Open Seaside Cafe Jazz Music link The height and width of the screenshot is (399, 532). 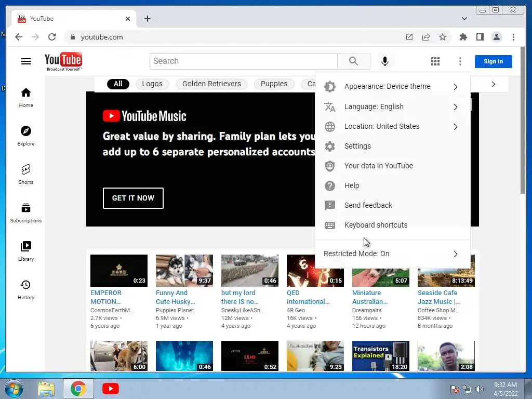click(438, 297)
